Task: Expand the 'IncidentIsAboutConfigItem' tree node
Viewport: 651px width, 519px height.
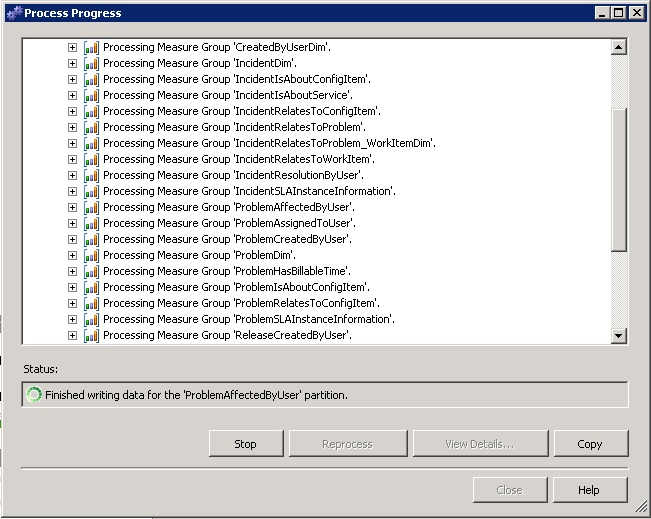Action: point(72,79)
